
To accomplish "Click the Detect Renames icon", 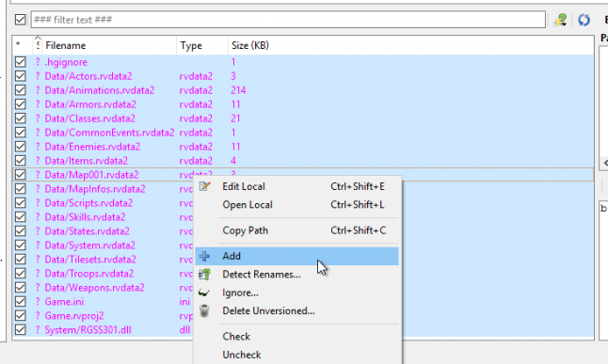I will click(204, 275).
